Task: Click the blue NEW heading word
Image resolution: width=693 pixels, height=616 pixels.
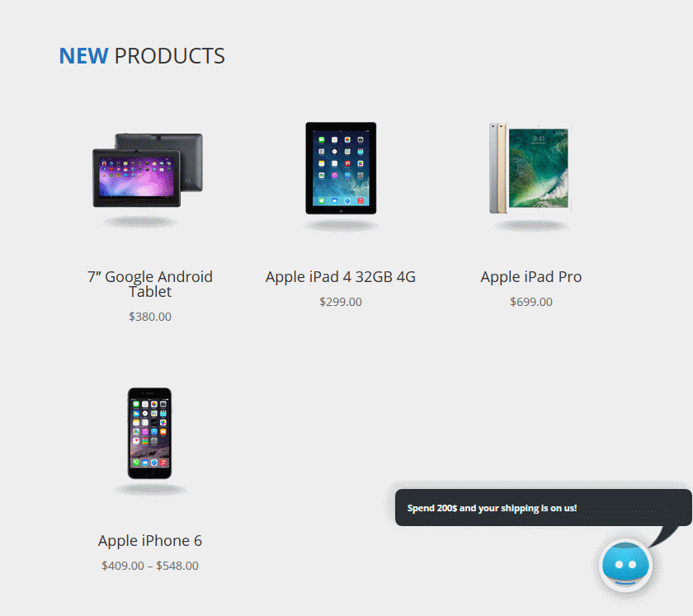Action: click(83, 56)
